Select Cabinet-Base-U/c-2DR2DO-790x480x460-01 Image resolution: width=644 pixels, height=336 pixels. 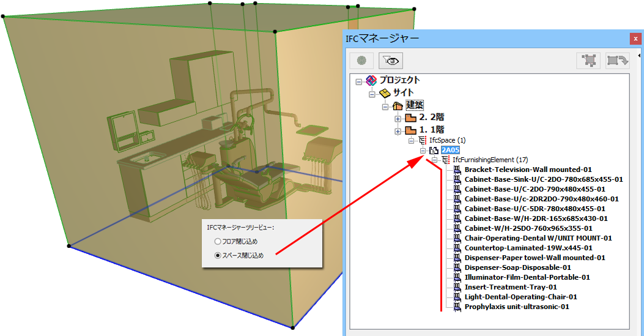(541, 199)
